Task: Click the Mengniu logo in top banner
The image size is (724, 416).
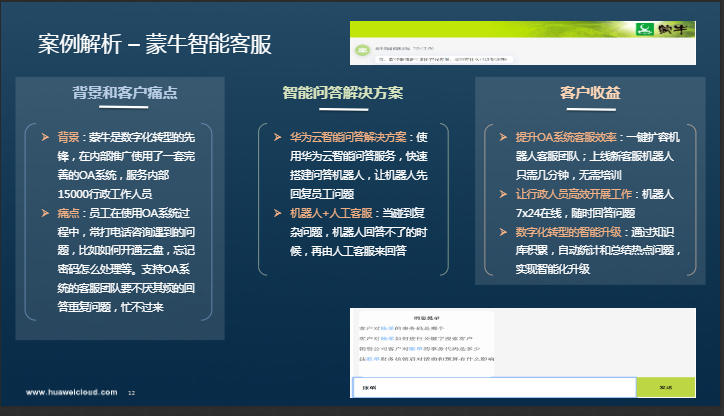Action: 664,30
